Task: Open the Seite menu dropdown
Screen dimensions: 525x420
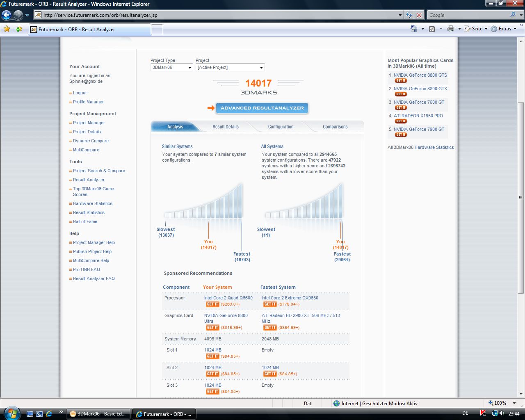Action: [x=476, y=29]
